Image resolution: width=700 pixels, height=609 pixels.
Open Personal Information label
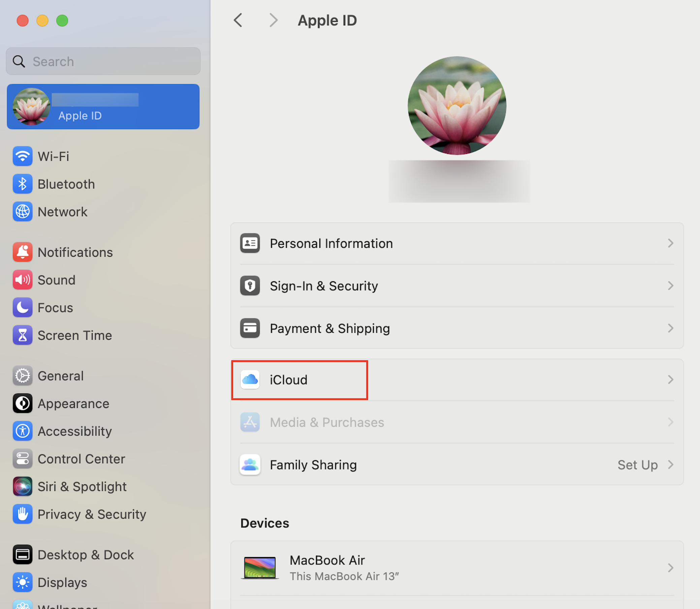pyautogui.click(x=331, y=243)
